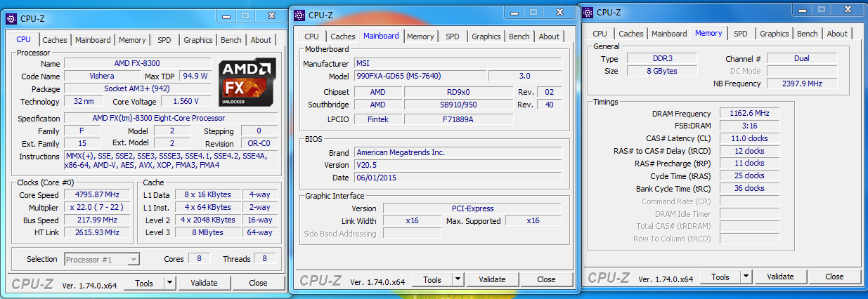Click the Close button in the Mainboard window
The width and height of the screenshot is (868, 299).
[x=546, y=279]
